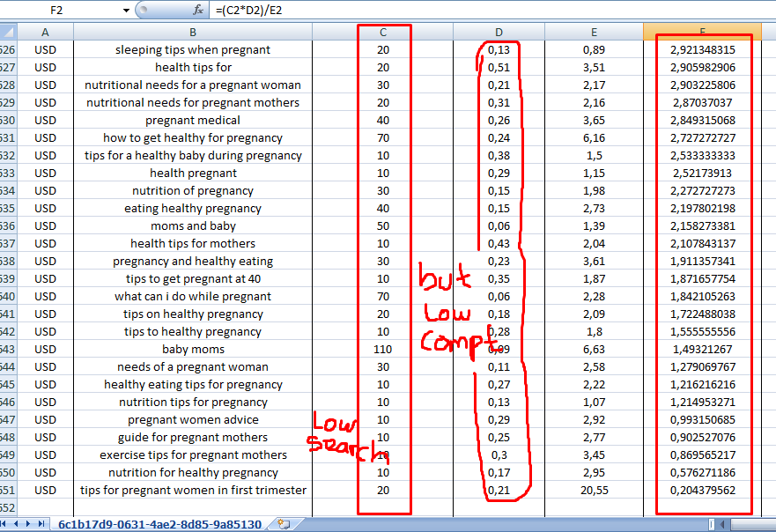This screenshot has width=776, height=532.
Task: Select column F by clicking its header
Action: click(x=702, y=31)
